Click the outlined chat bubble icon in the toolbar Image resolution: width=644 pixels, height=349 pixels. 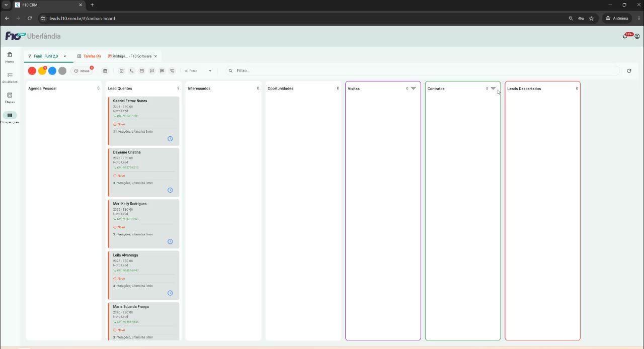coord(152,71)
